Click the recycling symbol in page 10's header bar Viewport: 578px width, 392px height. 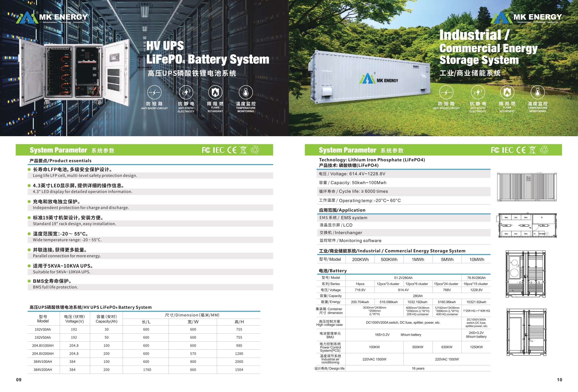[544, 150]
